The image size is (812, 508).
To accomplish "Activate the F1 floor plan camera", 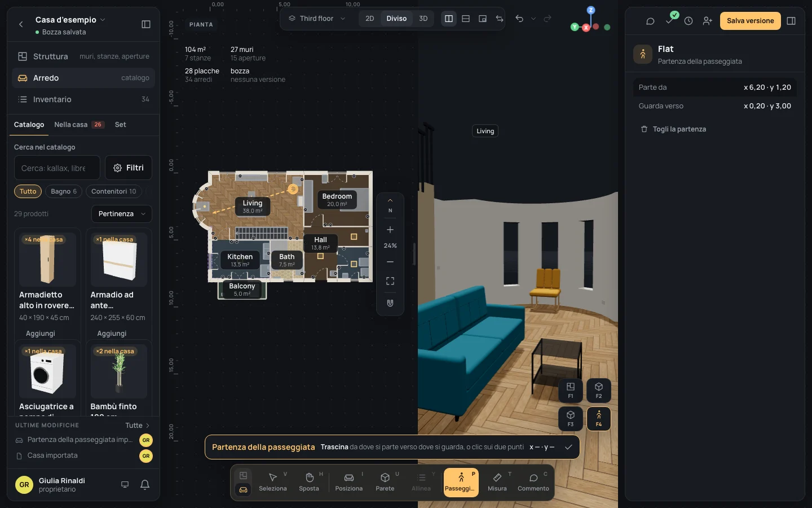I will [x=571, y=390].
